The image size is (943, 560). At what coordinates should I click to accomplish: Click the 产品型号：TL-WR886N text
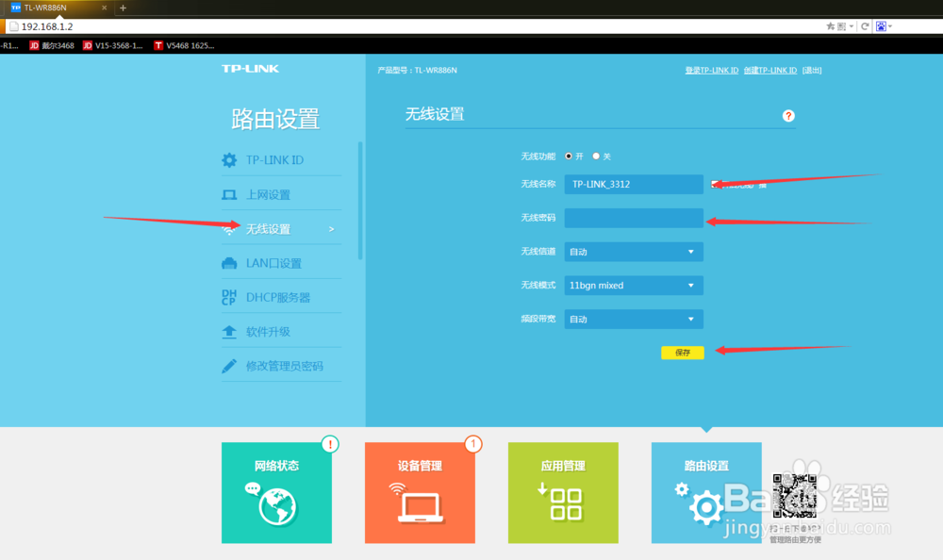point(418,71)
